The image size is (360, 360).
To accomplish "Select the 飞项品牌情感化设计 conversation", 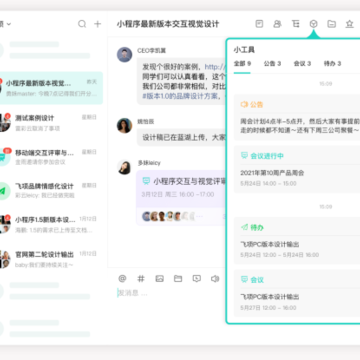I will point(51,190).
